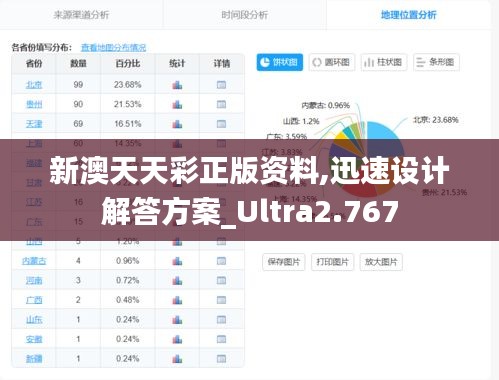
Task: Open details icon for 河南 row
Action: (221, 280)
